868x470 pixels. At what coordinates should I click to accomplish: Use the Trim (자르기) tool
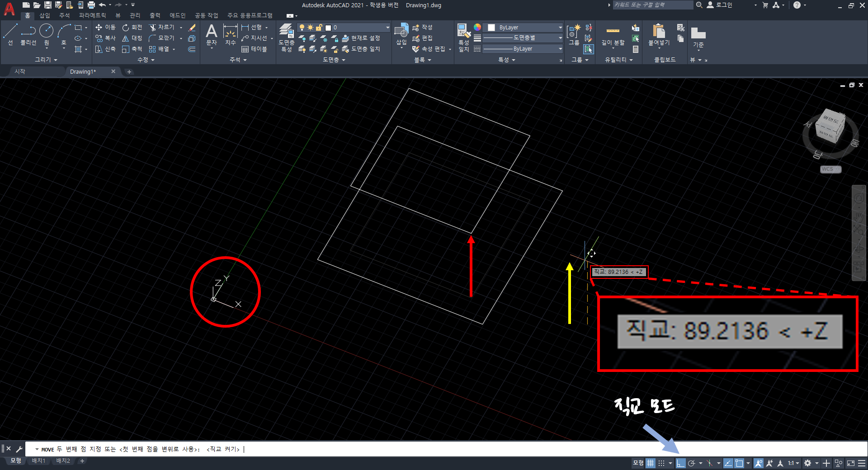pyautogui.click(x=161, y=28)
